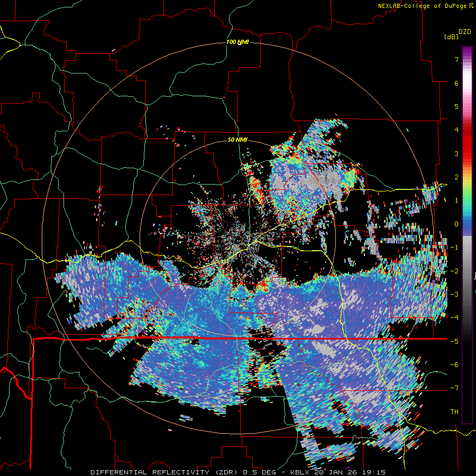Image resolution: width=476 pixels, height=476 pixels.
Task: Click the -1 value on color scale
Action: point(454,248)
